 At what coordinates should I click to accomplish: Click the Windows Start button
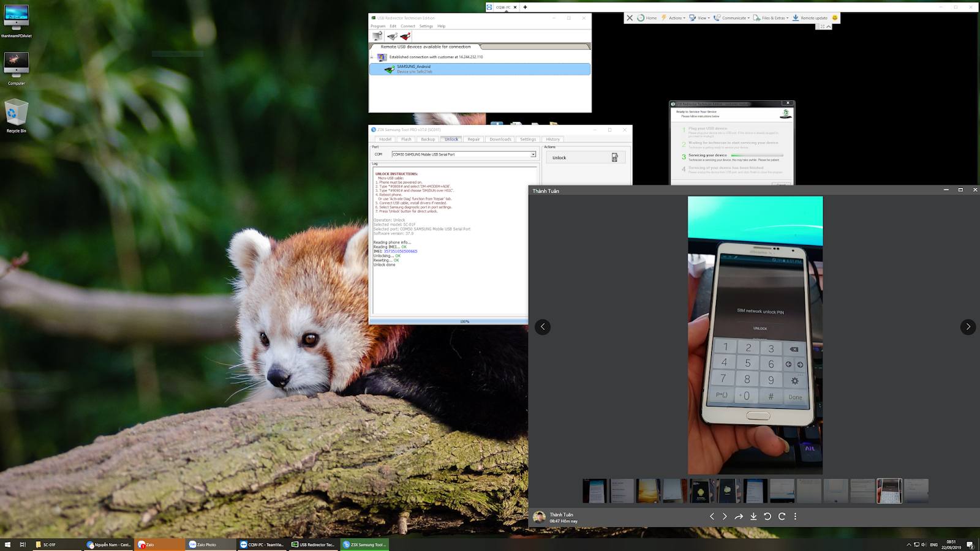tap(7, 544)
